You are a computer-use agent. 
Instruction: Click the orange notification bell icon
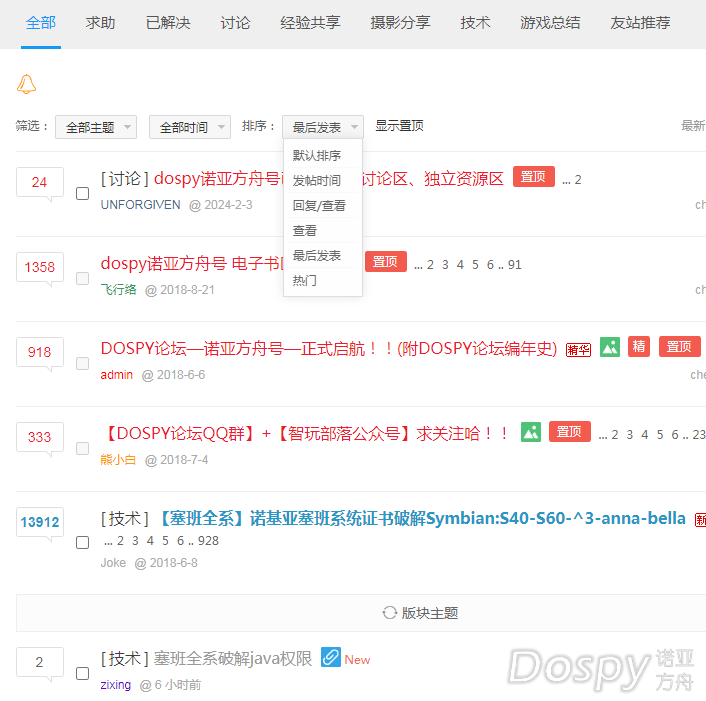click(27, 84)
